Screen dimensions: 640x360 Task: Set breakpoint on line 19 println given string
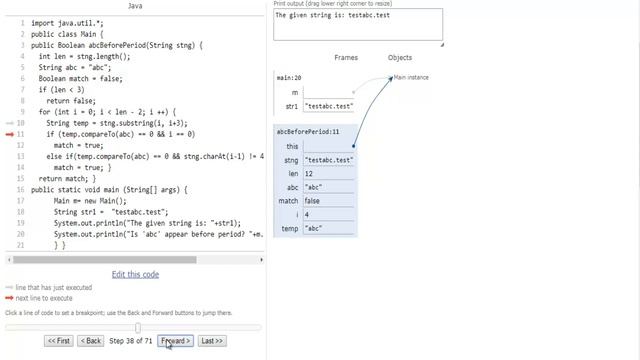click(147, 223)
